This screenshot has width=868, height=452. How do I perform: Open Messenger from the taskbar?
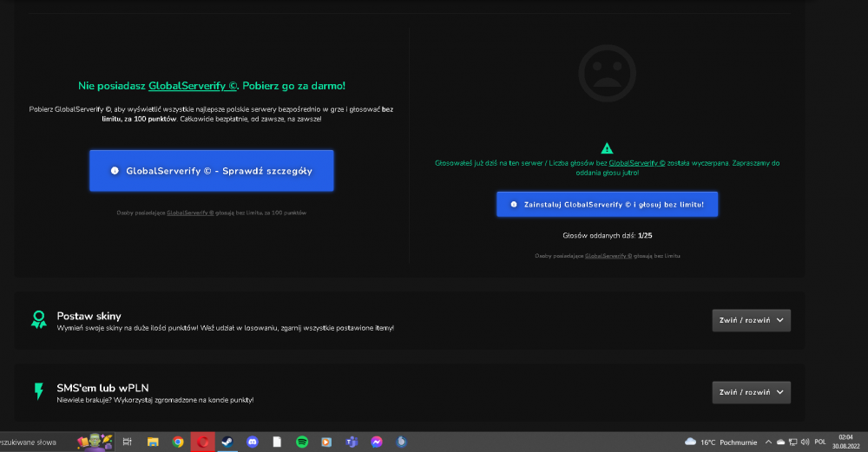pos(377,442)
